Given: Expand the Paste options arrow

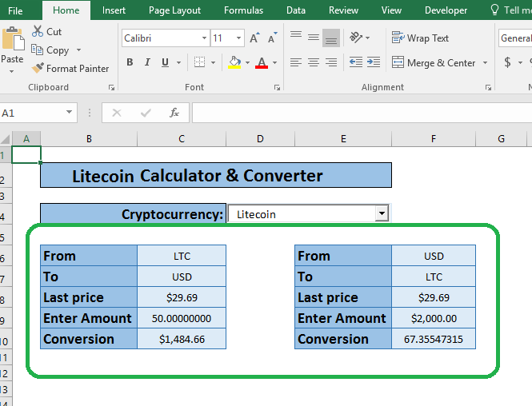Looking at the screenshot, I should coord(11,71).
